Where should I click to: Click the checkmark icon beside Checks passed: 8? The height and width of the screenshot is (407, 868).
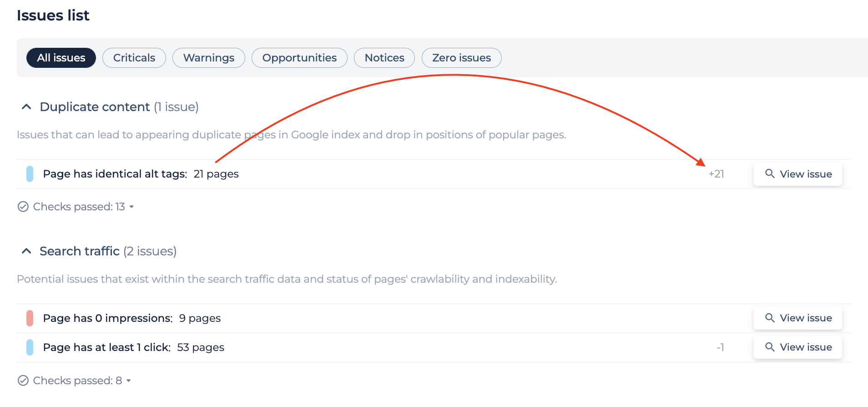coord(23,381)
